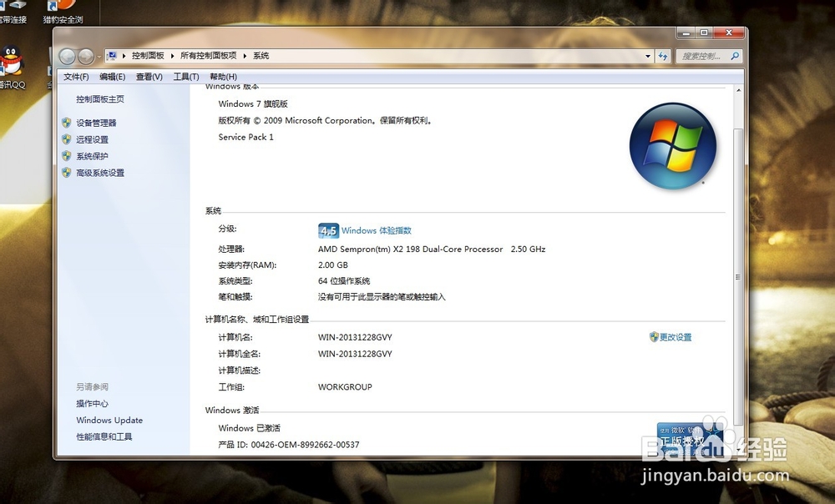Open 操作中心 under See also
Image resolution: width=835 pixels, height=504 pixels.
click(x=92, y=403)
